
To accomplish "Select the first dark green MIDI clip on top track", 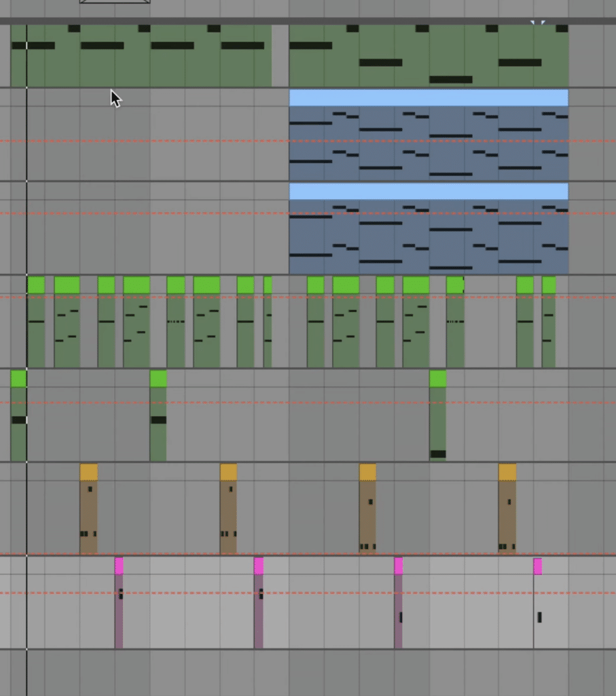I will (141, 56).
